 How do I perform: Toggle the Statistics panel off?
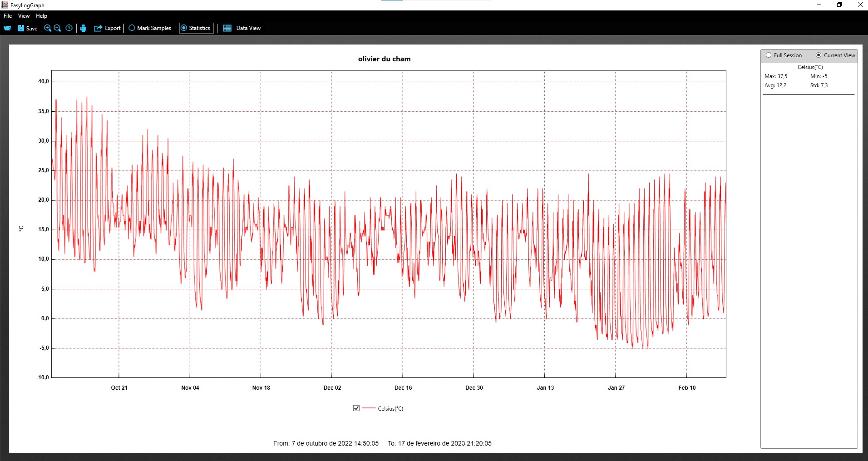[x=196, y=28]
